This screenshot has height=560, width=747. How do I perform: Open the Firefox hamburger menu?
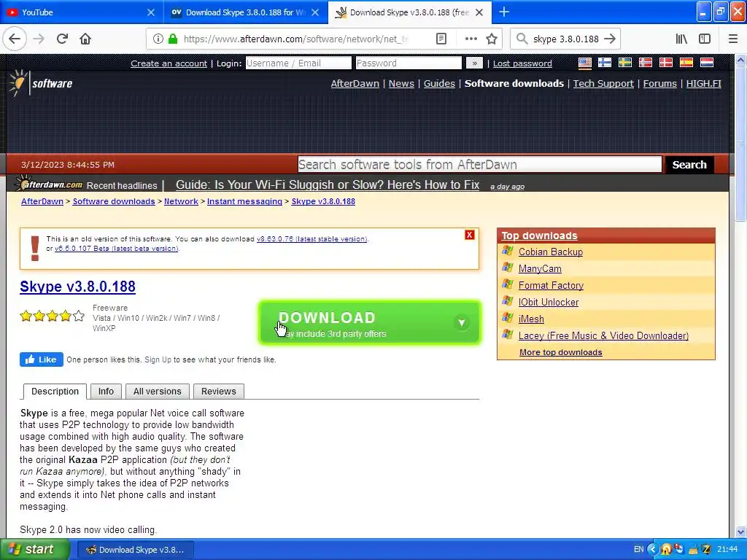coord(733,39)
